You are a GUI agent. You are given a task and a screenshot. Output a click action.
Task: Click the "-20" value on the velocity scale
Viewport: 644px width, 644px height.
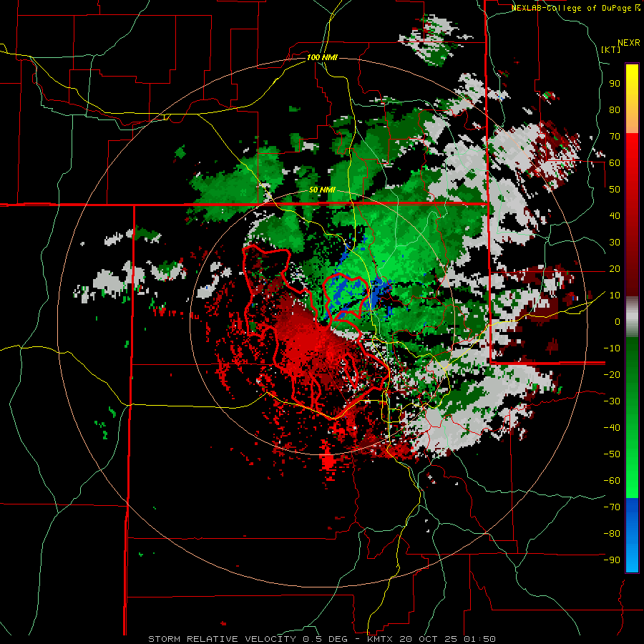point(613,374)
